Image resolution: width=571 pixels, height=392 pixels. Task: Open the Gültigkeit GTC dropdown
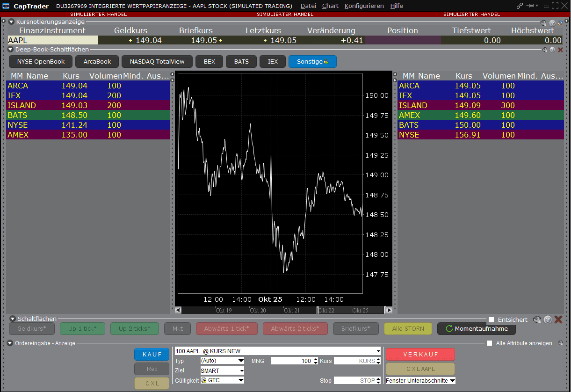(222, 380)
